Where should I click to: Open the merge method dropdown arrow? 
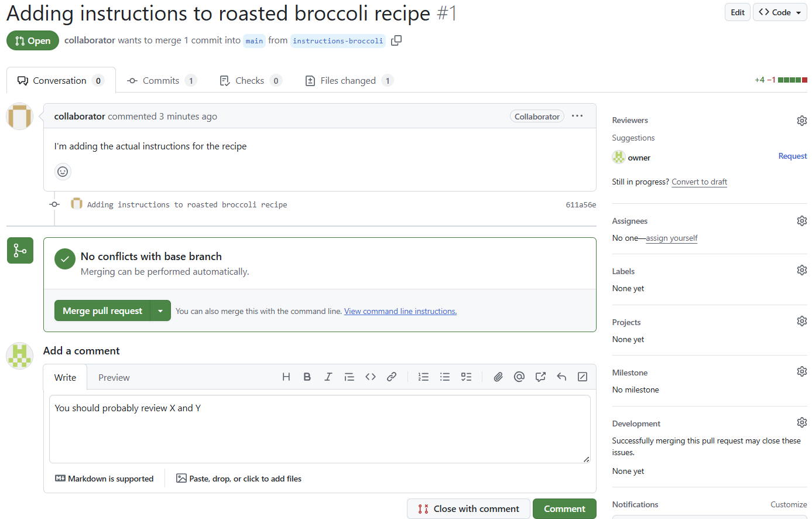coord(160,310)
